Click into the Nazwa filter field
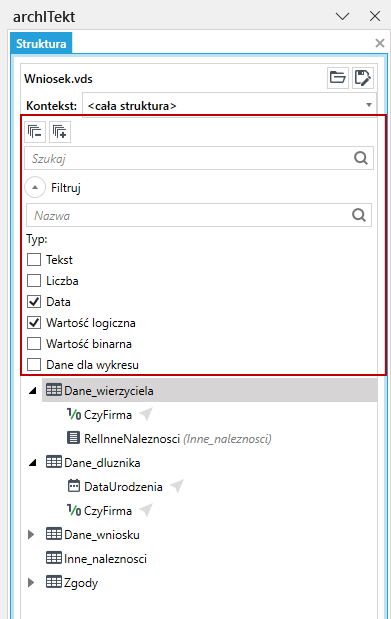This screenshot has width=391, height=619. tap(199, 215)
